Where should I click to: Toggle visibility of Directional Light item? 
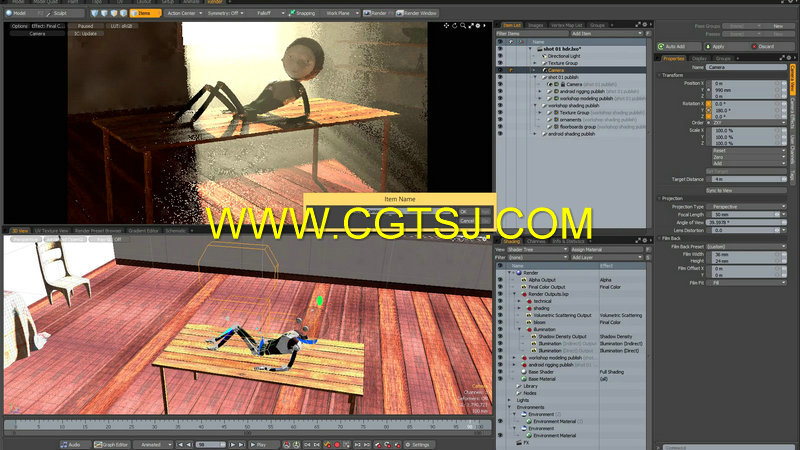(x=500, y=56)
